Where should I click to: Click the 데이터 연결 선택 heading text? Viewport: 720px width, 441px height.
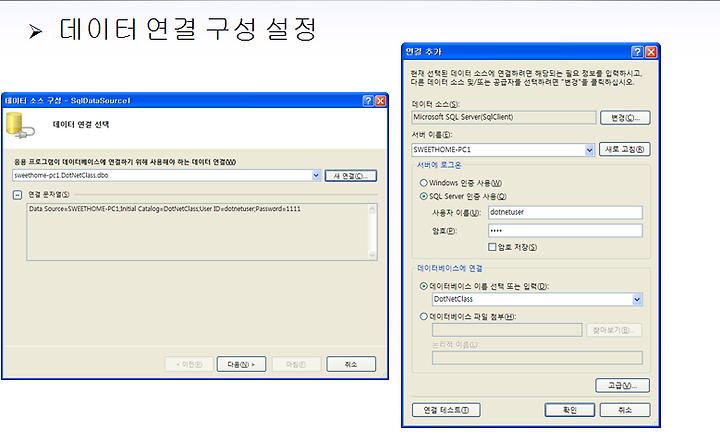81,124
